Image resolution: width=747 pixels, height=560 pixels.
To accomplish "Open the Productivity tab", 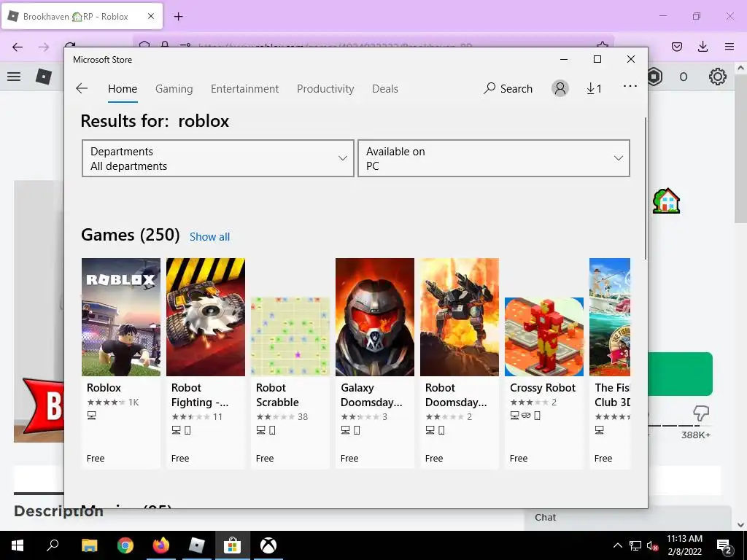I will [325, 88].
